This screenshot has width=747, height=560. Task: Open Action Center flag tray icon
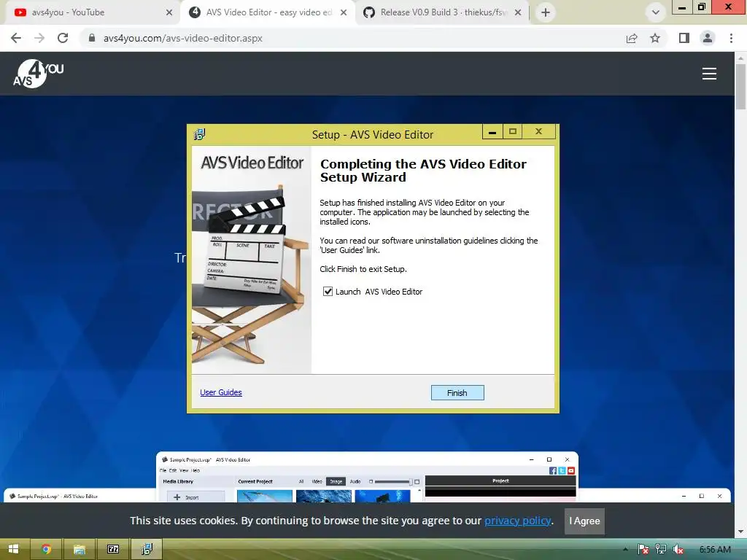pyautogui.click(x=643, y=550)
